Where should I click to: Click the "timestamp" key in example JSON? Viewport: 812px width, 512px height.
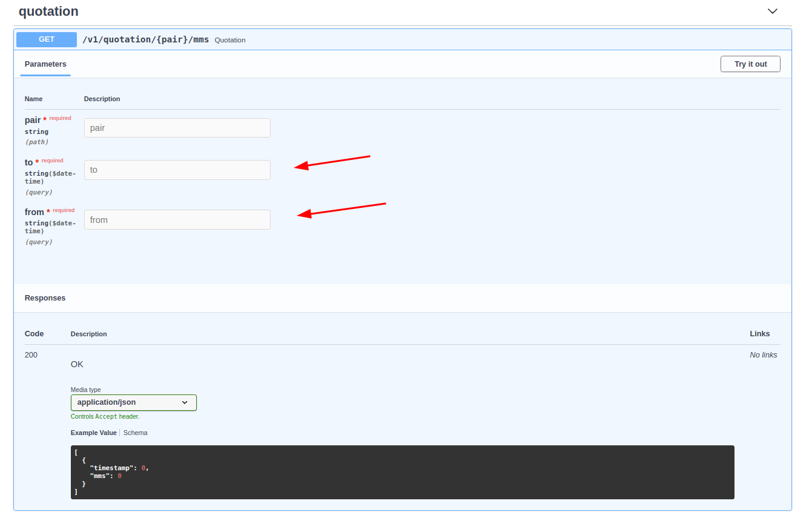coord(111,468)
